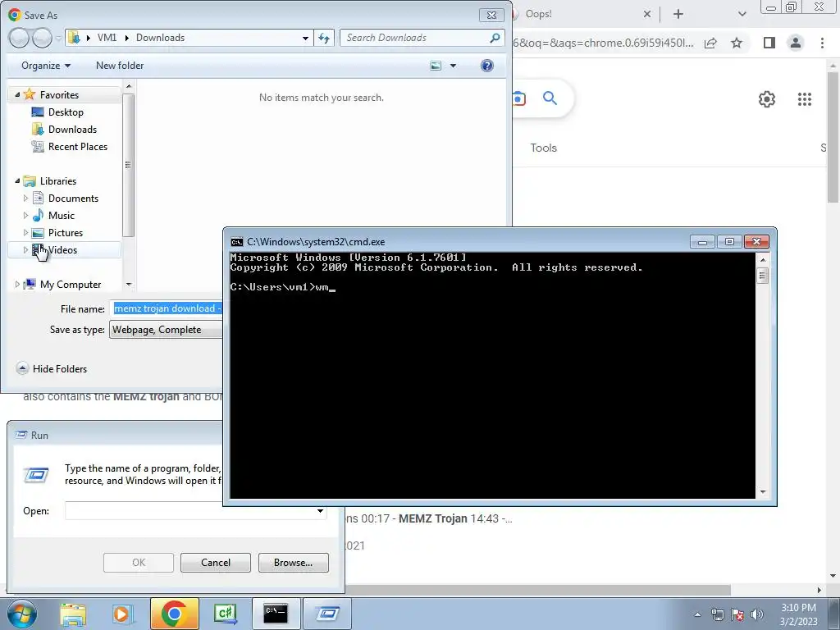Show hidden system tray icons
Viewport: 840px width, 630px height.
click(x=697, y=614)
